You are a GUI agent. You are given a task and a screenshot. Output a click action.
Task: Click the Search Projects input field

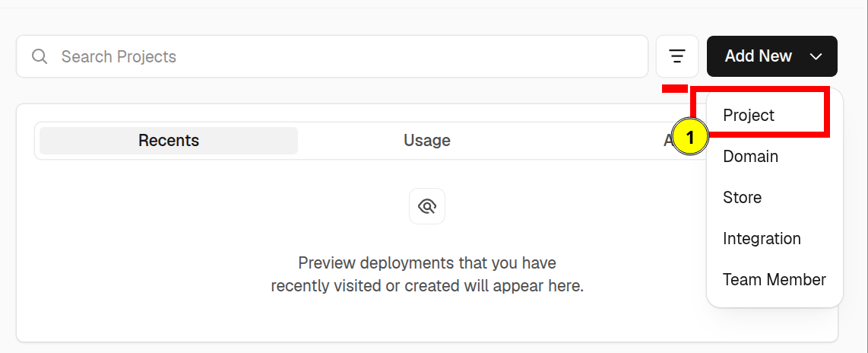[331, 56]
